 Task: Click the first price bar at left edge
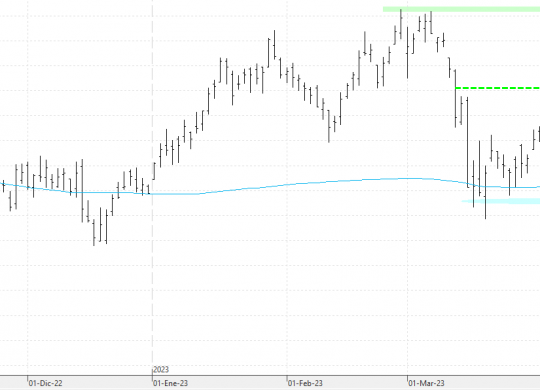(x=3, y=186)
